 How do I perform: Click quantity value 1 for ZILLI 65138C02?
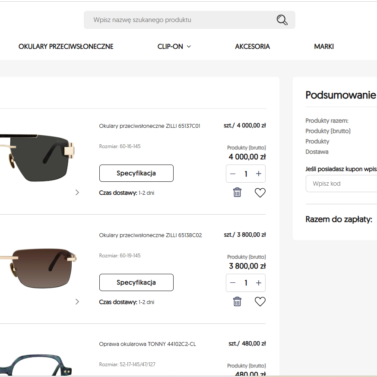point(246,283)
